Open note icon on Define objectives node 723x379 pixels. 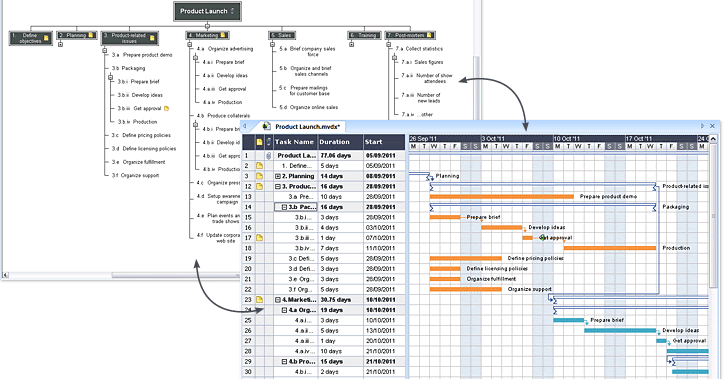pos(46,38)
